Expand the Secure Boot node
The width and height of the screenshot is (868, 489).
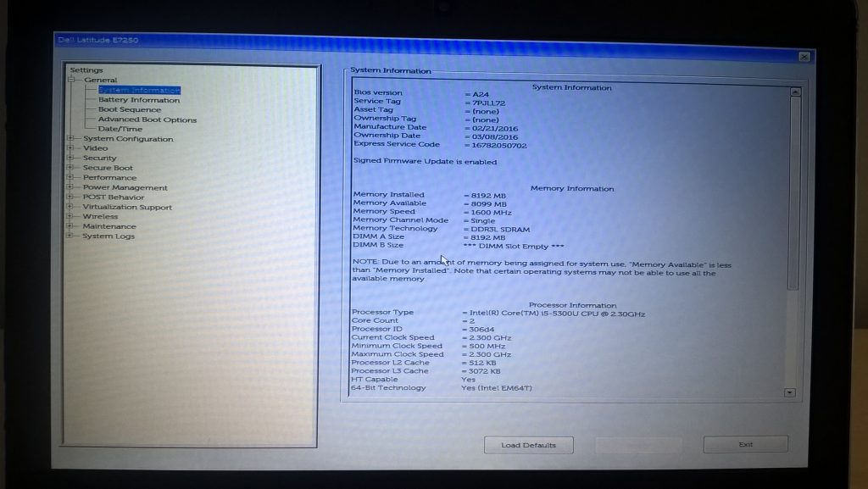[70, 168]
